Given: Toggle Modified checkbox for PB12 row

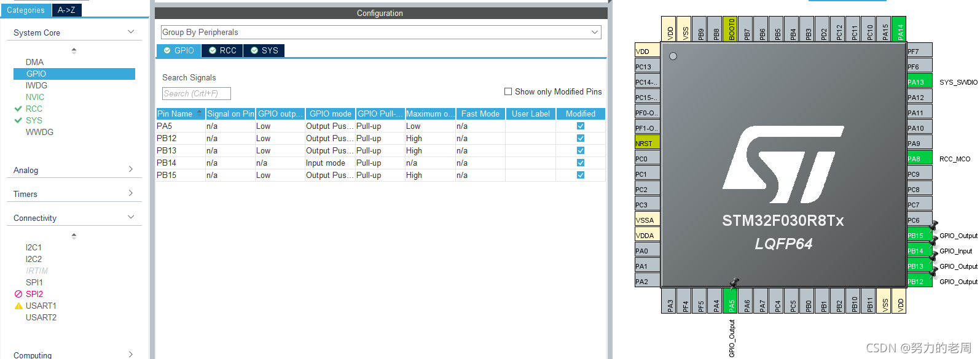Looking at the screenshot, I should point(581,138).
